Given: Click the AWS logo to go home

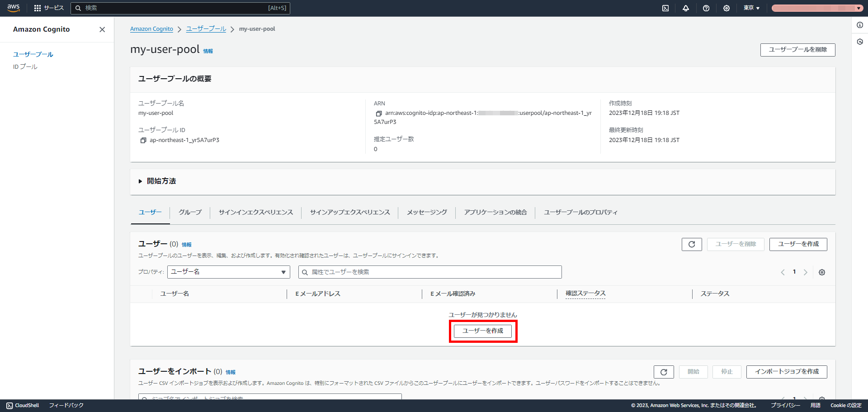Looking at the screenshot, I should click(x=13, y=8).
